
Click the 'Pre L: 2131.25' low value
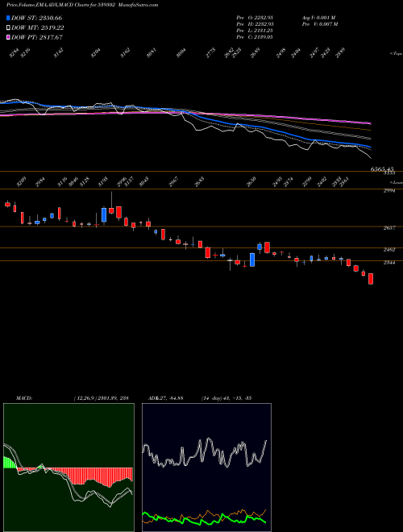255,31
